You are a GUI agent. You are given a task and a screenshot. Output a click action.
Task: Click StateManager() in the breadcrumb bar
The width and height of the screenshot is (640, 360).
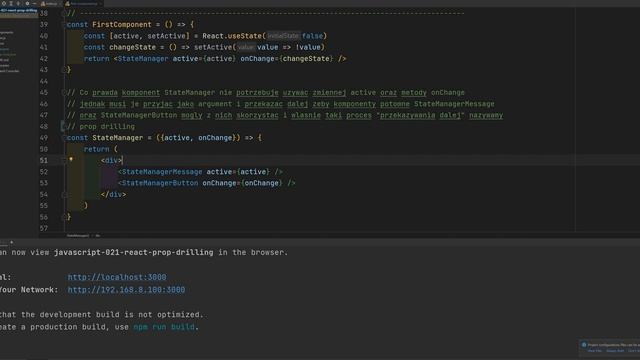(78, 236)
